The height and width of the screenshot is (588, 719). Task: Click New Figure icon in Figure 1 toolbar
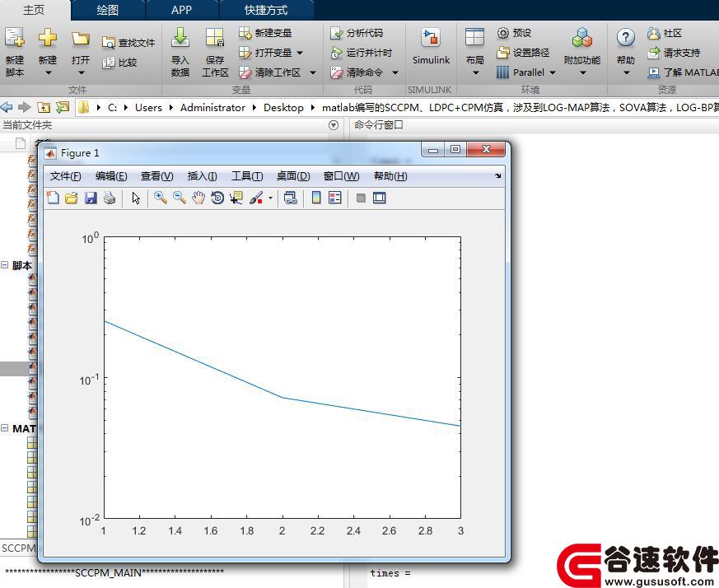point(54,198)
